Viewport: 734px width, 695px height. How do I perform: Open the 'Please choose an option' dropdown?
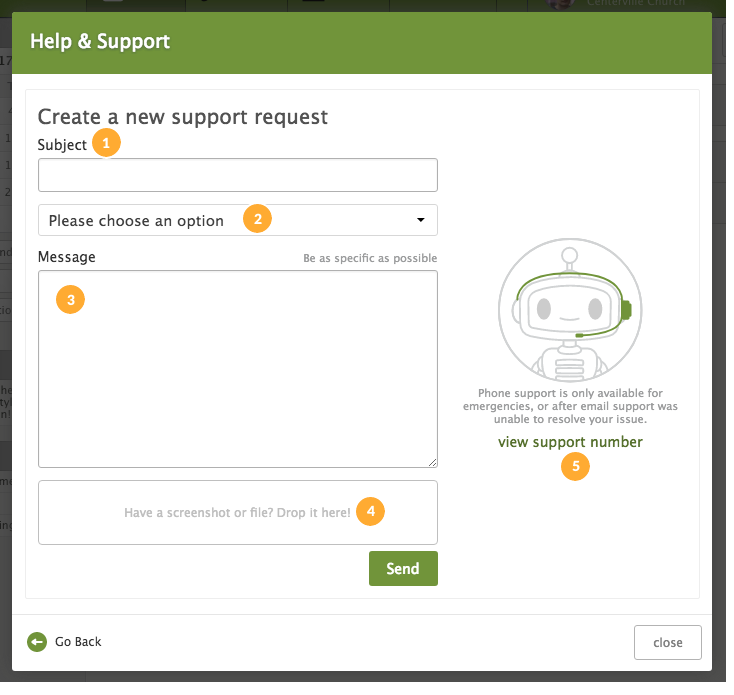coord(238,220)
